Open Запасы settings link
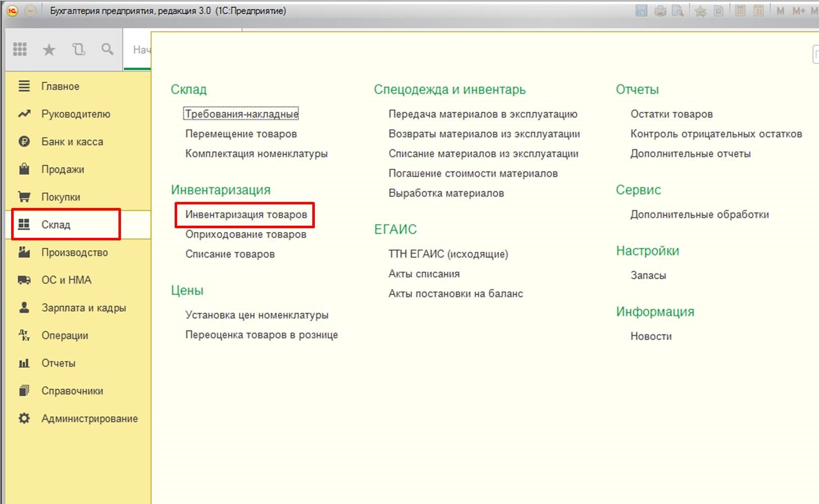819x504 pixels. tap(648, 275)
